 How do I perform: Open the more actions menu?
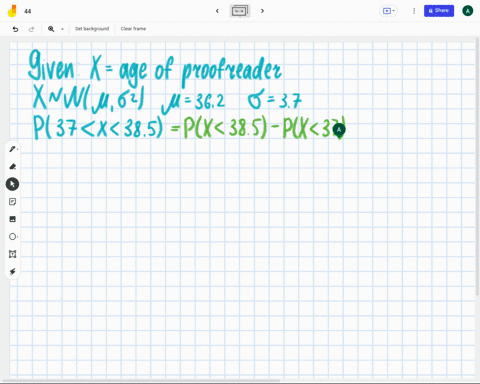point(414,11)
